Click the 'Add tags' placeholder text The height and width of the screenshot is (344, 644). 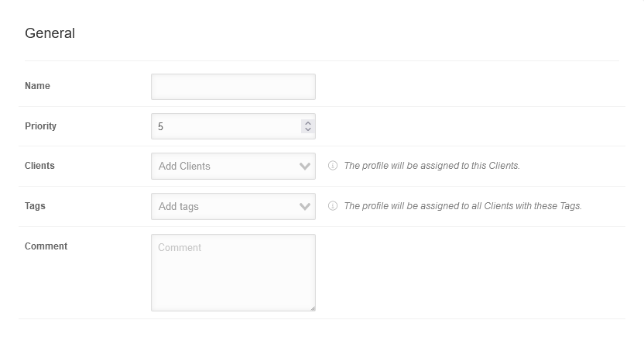[179, 207]
